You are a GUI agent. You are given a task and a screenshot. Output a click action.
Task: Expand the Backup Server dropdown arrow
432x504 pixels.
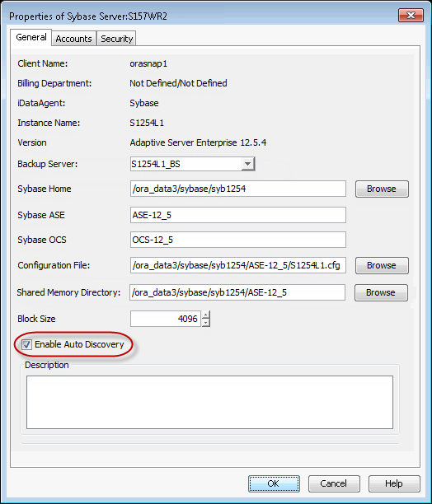coord(247,164)
